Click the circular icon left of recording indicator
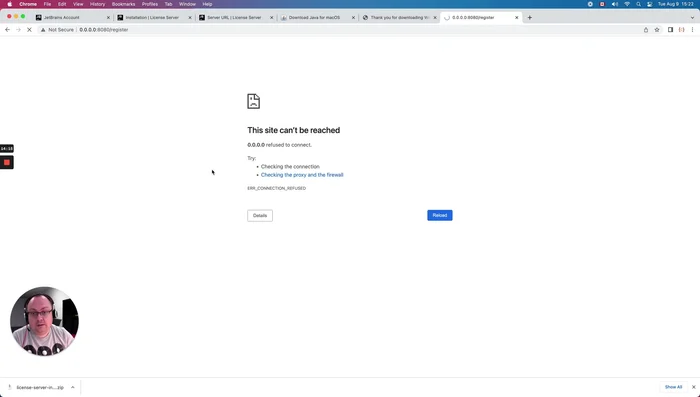The width and height of the screenshot is (700, 397). 590,4
